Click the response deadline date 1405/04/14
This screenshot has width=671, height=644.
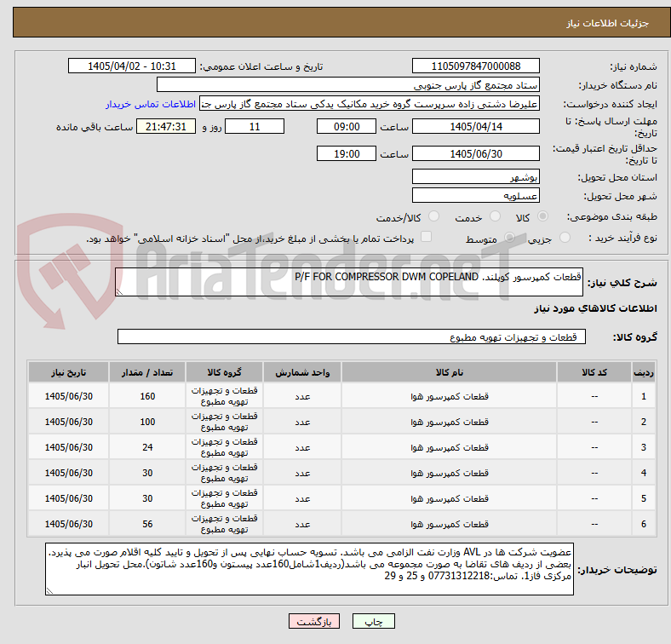[475, 127]
